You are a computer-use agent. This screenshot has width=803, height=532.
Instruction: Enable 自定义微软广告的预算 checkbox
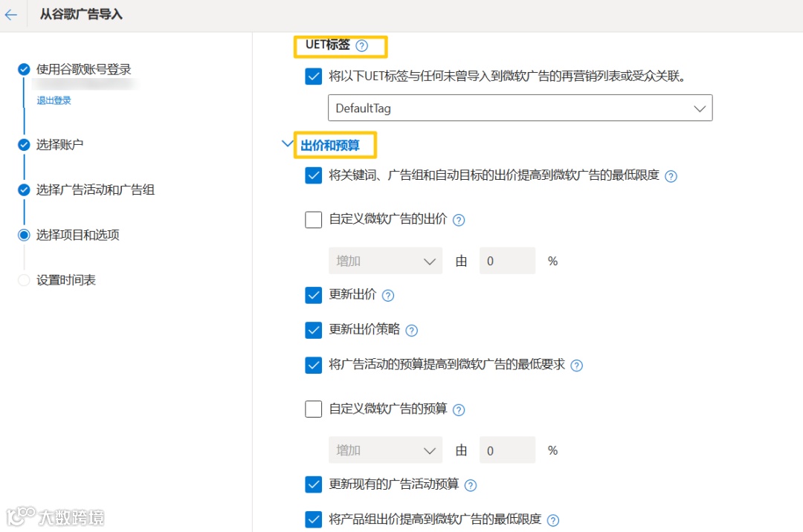pos(314,409)
